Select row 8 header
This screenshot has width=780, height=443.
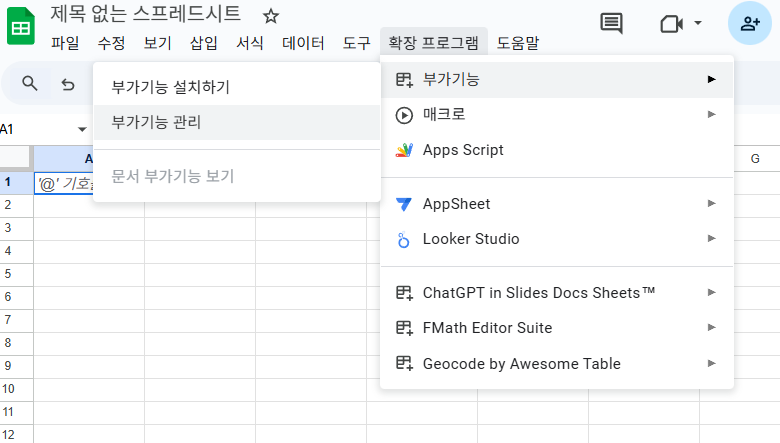[16, 343]
